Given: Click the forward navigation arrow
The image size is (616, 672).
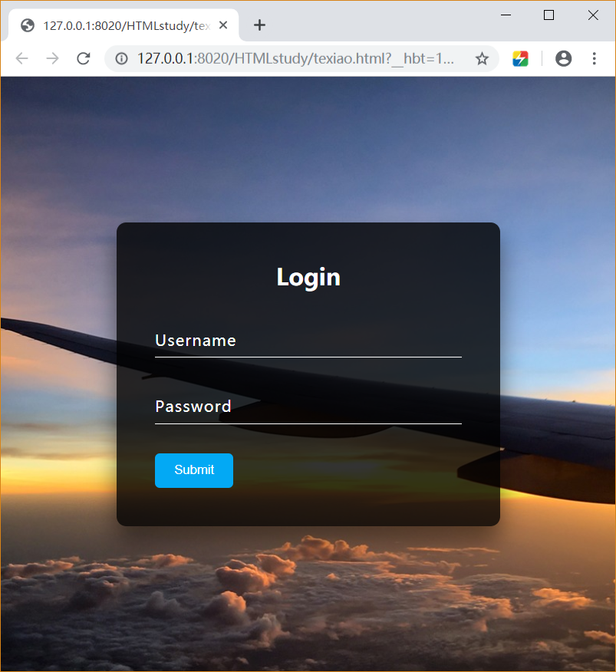Looking at the screenshot, I should [x=52, y=58].
